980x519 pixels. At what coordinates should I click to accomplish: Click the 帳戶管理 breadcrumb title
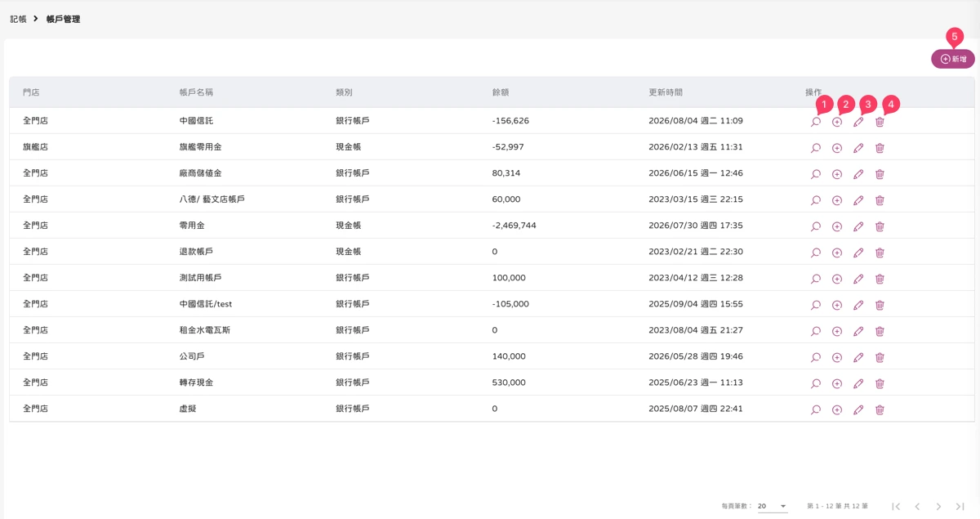coord(64,19)
